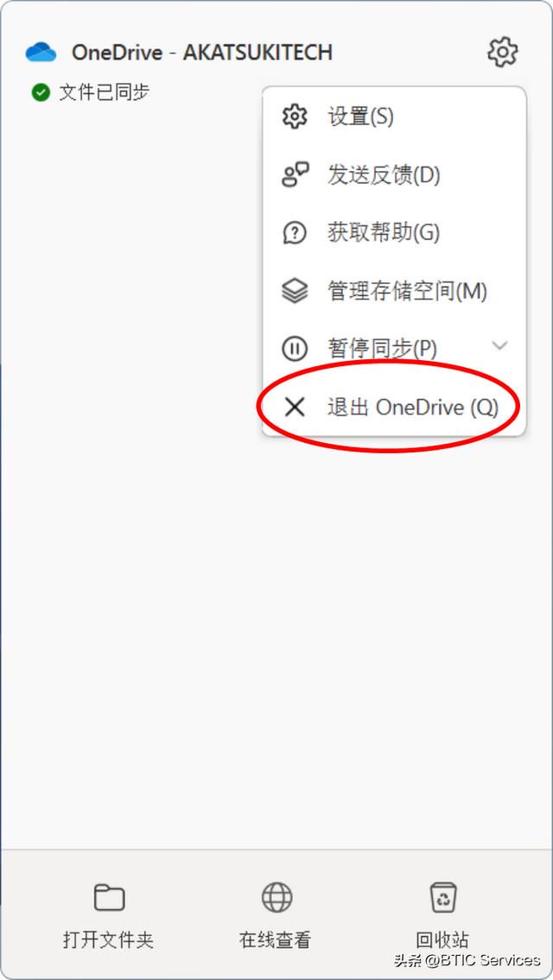Click the folder icon above 打开文件夹
The width and height of the screenshot is (553, 980).
coord(110,897)
